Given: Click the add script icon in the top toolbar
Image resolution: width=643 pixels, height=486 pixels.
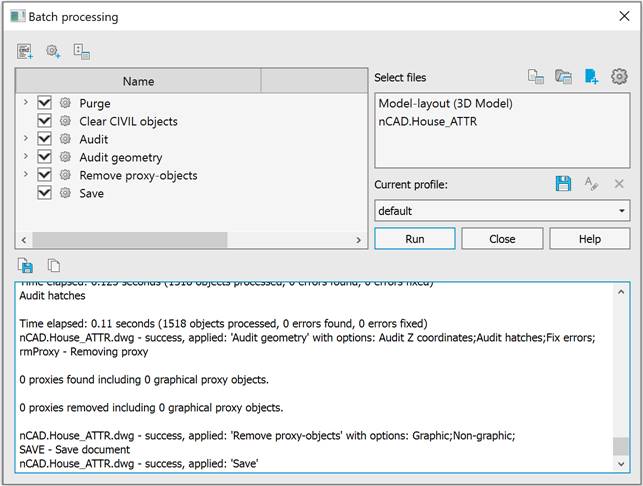Looking at the screenshot, I should pyautogui.click(x=25, y=52).
